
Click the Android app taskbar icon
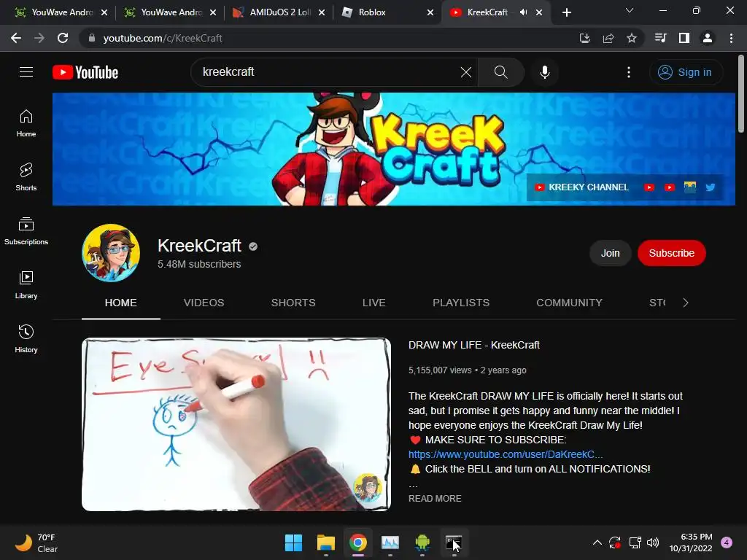click(x=422, y=542)
